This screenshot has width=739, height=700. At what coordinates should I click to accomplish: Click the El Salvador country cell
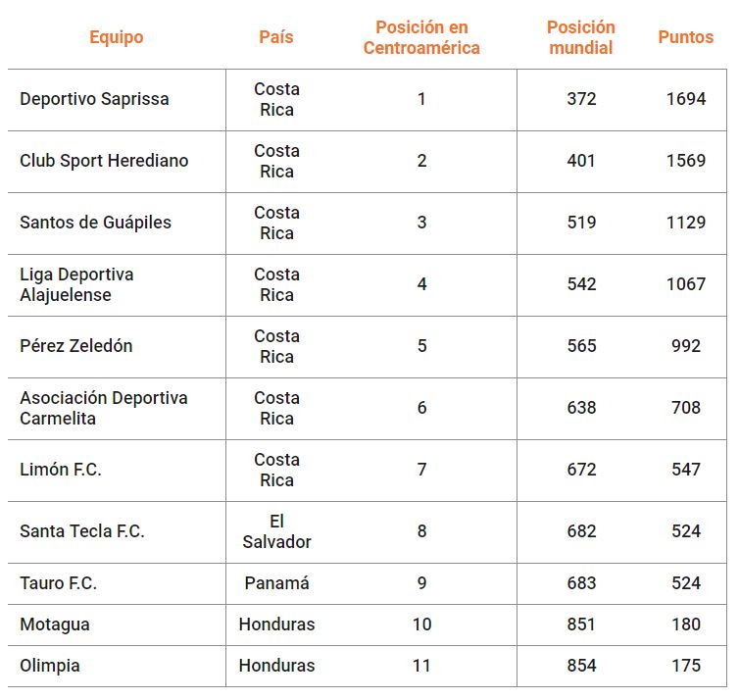tap(276, 531)
